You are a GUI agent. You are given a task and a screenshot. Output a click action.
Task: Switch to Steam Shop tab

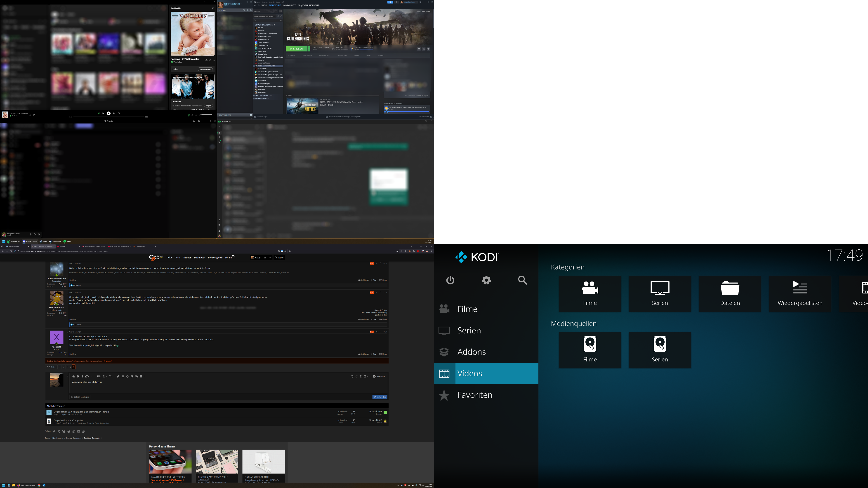tap(264, 5)
